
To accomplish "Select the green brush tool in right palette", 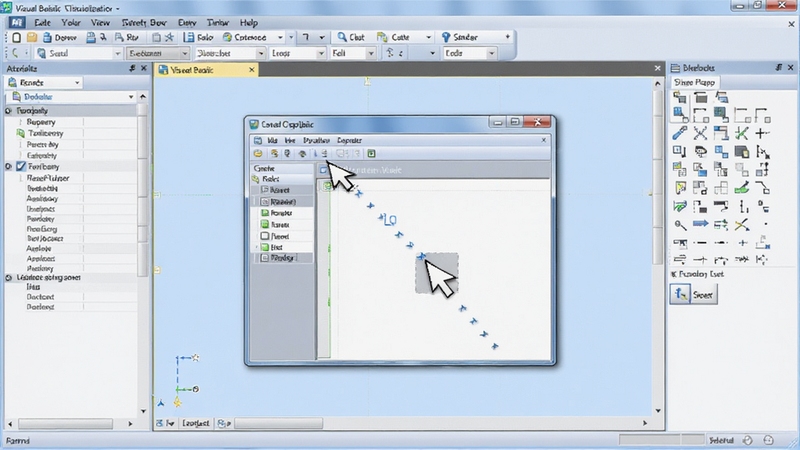I will pos(742,188).
